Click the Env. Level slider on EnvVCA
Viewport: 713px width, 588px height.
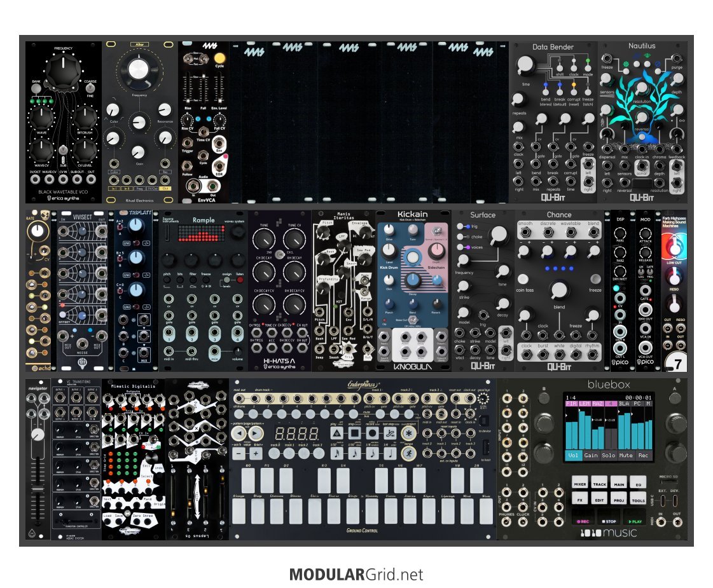point(219,88)
